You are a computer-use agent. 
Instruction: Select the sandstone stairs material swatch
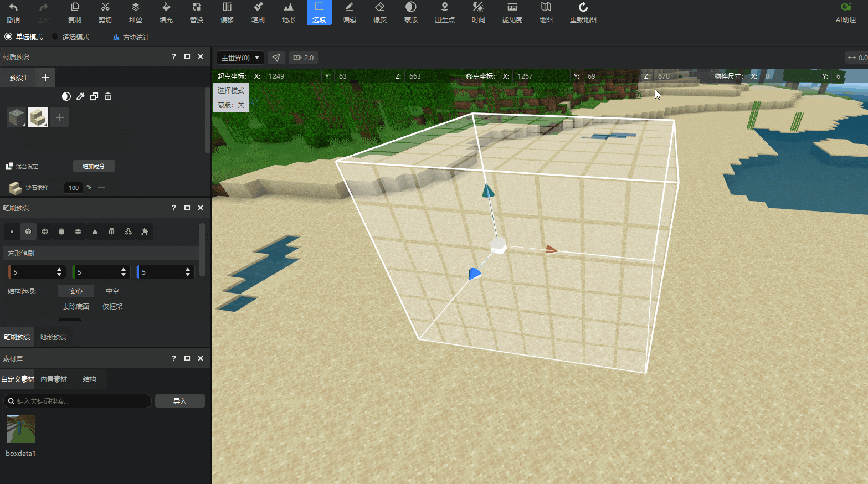click(x=38, y=117)
